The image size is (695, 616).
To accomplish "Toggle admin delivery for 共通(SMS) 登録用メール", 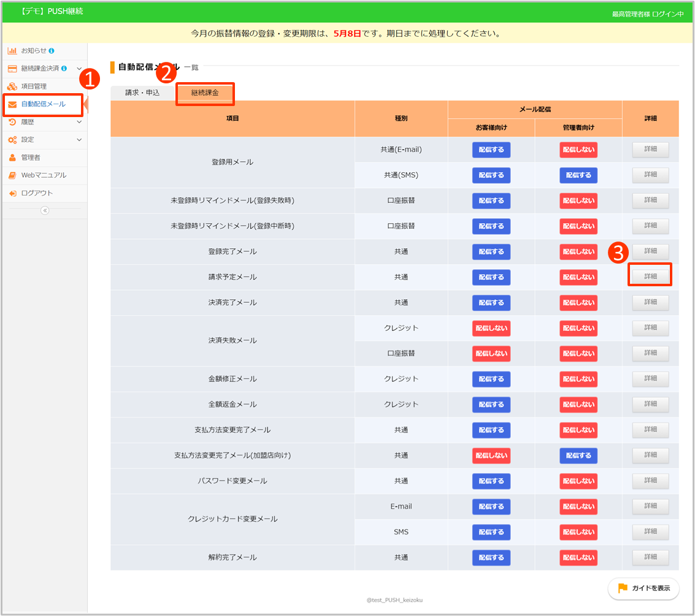I will point(578,175).
